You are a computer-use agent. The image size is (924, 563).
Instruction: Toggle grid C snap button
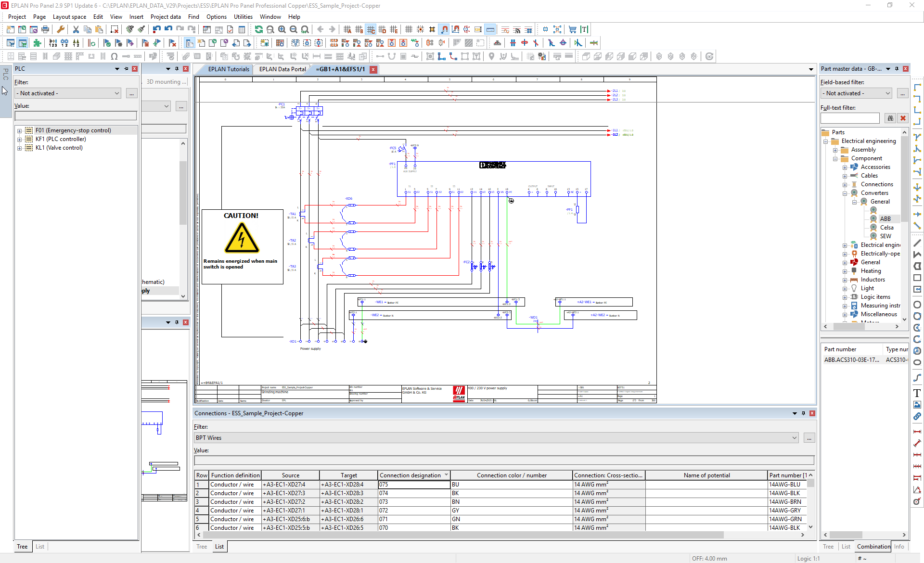click(371, 30)
